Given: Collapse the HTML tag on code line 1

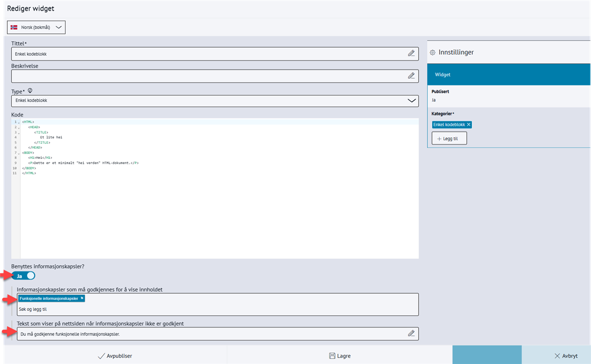Looking at the screenshot, I should click(19, 122).
